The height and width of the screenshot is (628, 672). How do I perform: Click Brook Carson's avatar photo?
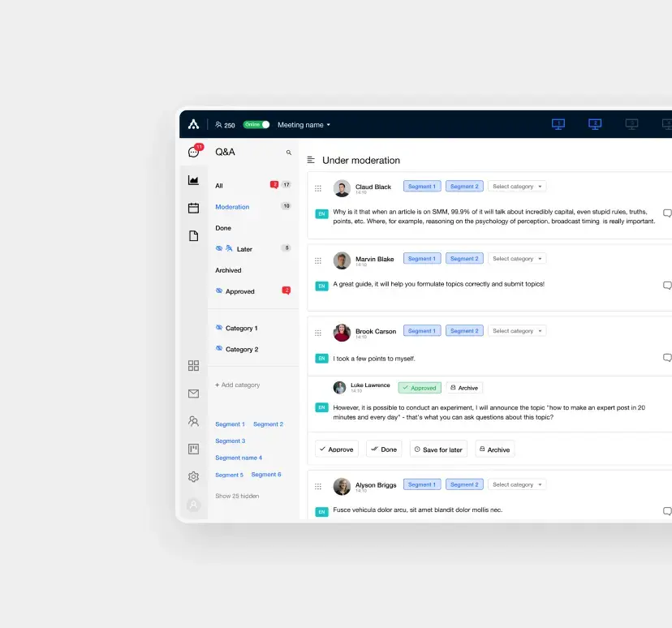pyautogui.click(x=342, y=333)
